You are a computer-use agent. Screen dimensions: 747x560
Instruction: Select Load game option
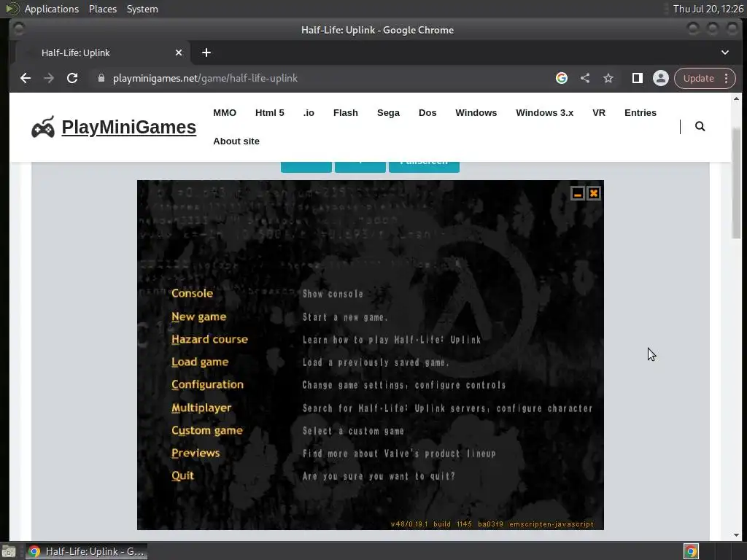point(200,362)
